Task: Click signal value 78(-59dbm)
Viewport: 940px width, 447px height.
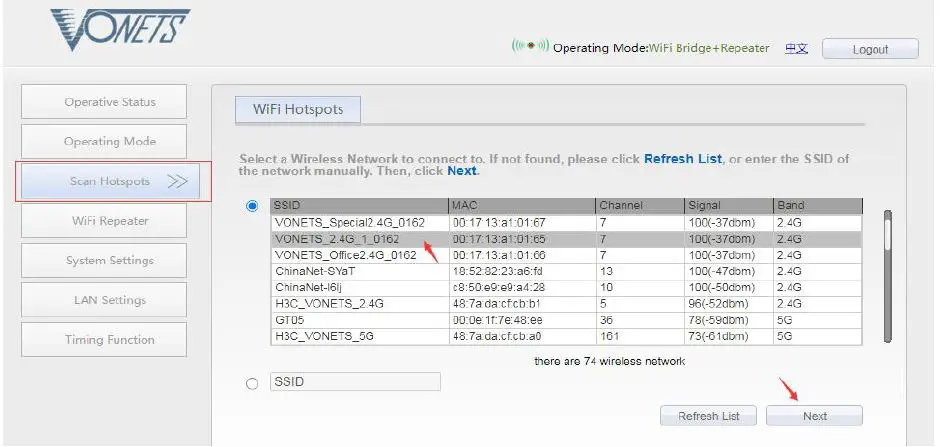Action: [x=718, y=321]
